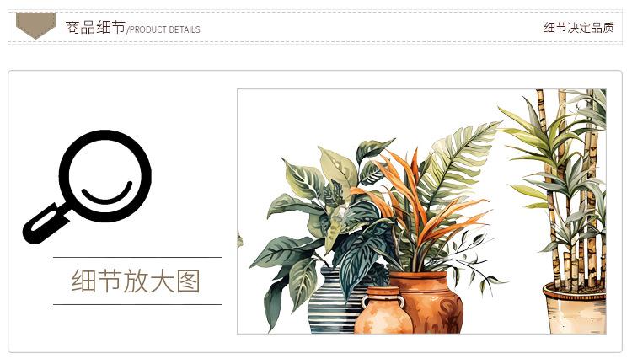Click the large magnifying glass icon
The width and height of the screenshot is (632, 364).
pos(87,187)
